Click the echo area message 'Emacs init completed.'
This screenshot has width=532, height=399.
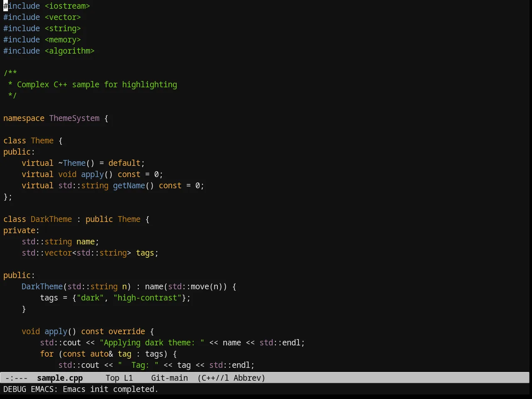(x=111, y=389)
